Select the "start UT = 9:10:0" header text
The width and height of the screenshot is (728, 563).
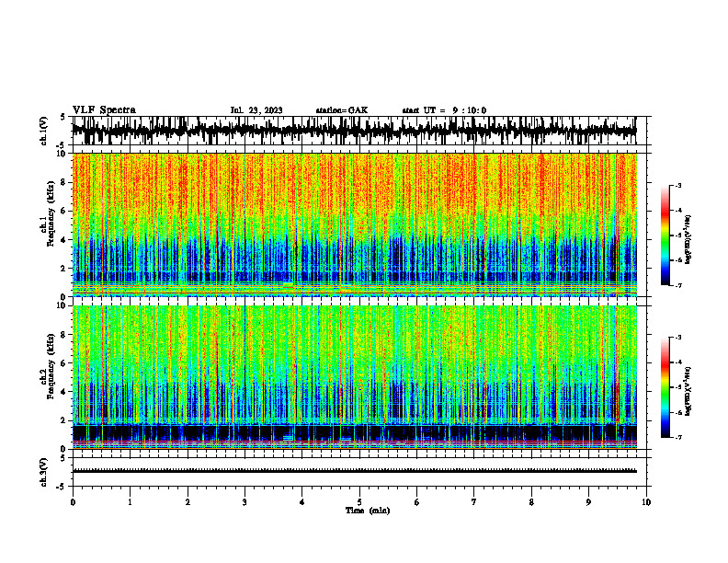[x=444, y=110]
